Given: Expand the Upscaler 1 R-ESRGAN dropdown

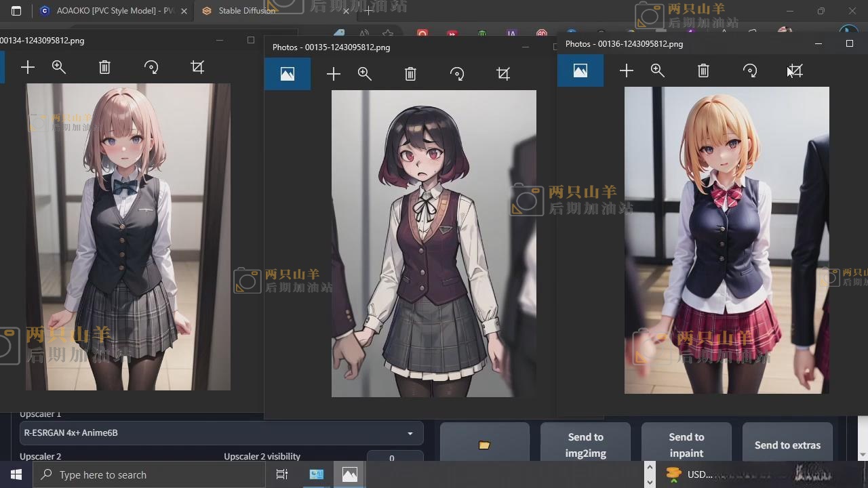Looking at the screenshot, I should coord(221,433).
